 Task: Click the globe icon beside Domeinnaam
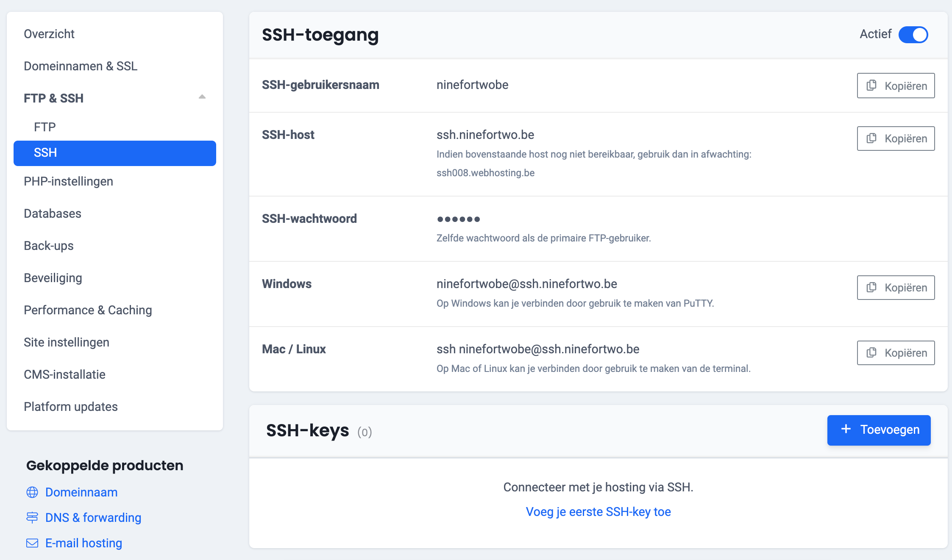[32, 492]
